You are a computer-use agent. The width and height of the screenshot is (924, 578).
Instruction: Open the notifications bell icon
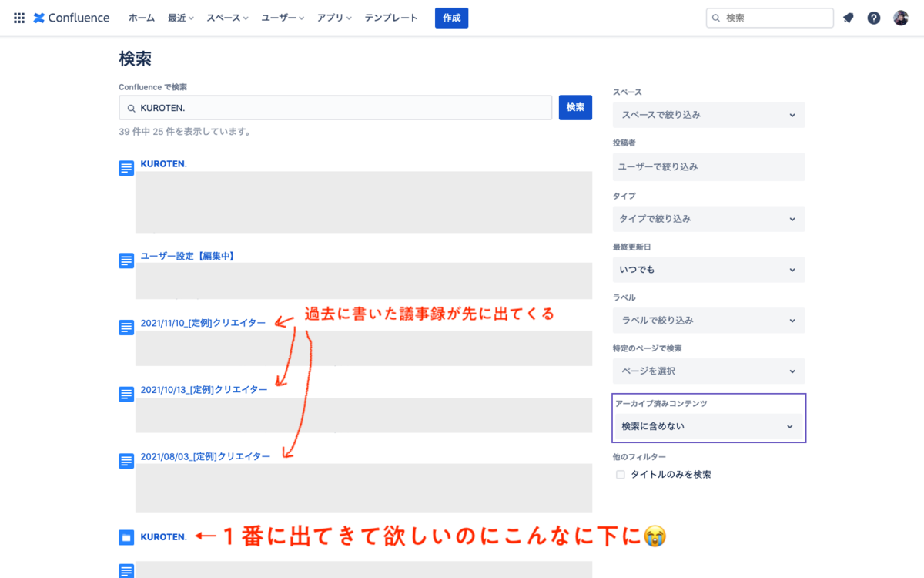click(x=849, y=18)
